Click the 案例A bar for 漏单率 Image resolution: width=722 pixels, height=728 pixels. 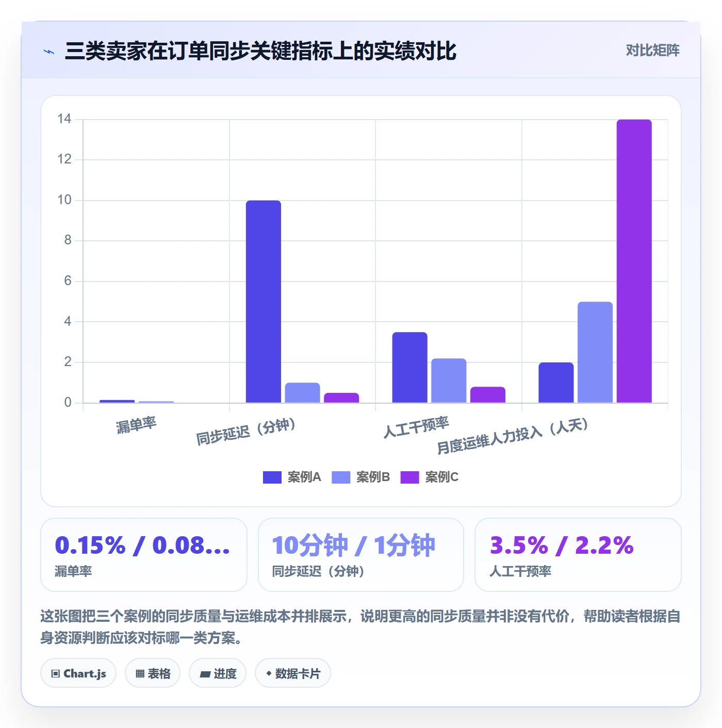click(x=117, y=401)
